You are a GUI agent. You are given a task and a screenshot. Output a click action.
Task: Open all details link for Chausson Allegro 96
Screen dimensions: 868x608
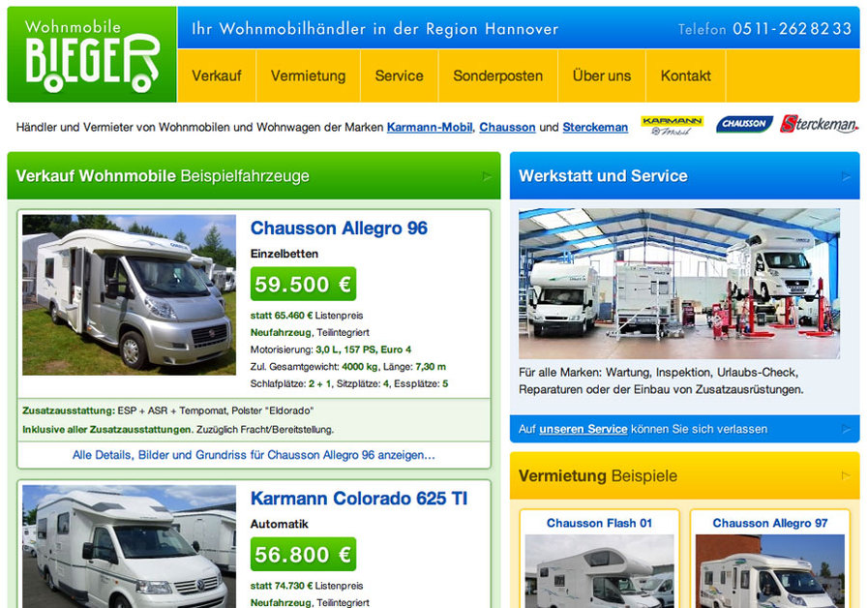tap(254, 455)
